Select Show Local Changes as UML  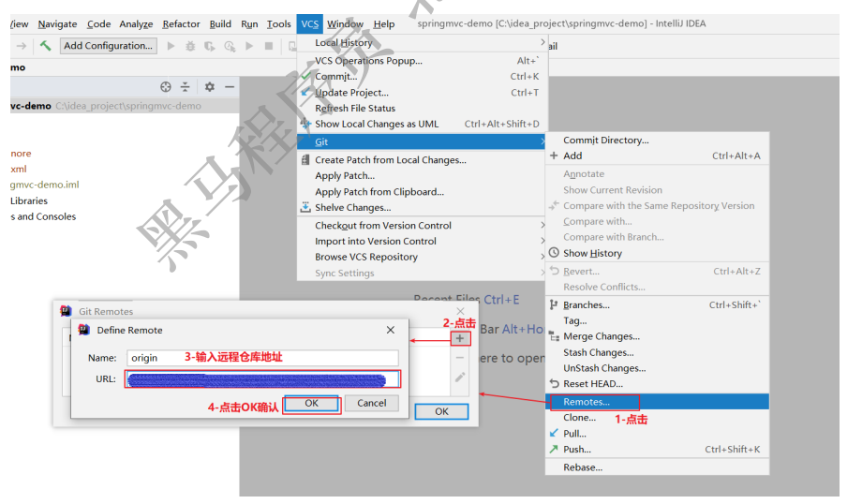(x=422, y=124)
